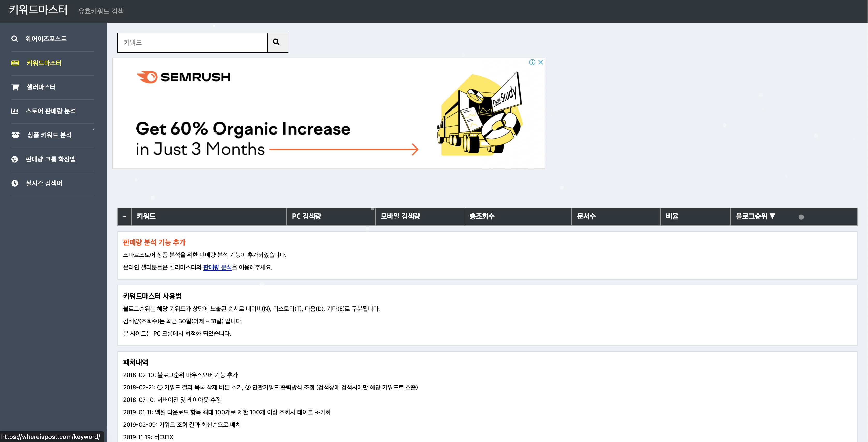
Task: Click the box icon for 상품 키워드 분석
Action: pyautogui.click(x=16, y=135)
